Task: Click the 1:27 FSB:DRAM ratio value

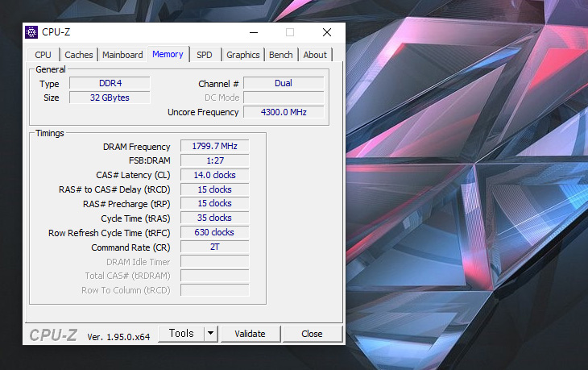Action: click(214, 160)
